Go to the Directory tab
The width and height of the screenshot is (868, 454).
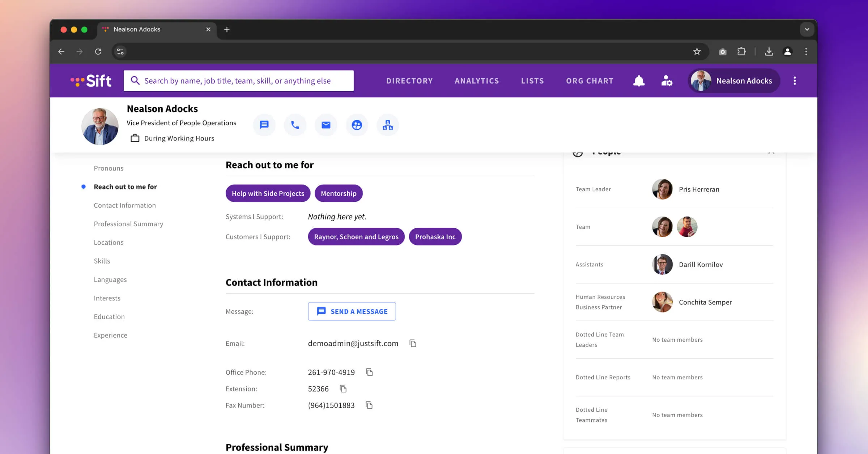(x=409, y=81)
